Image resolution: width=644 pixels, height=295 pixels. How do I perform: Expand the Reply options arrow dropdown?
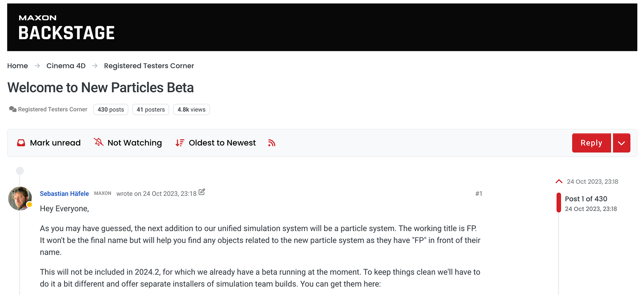coord(622,143)
